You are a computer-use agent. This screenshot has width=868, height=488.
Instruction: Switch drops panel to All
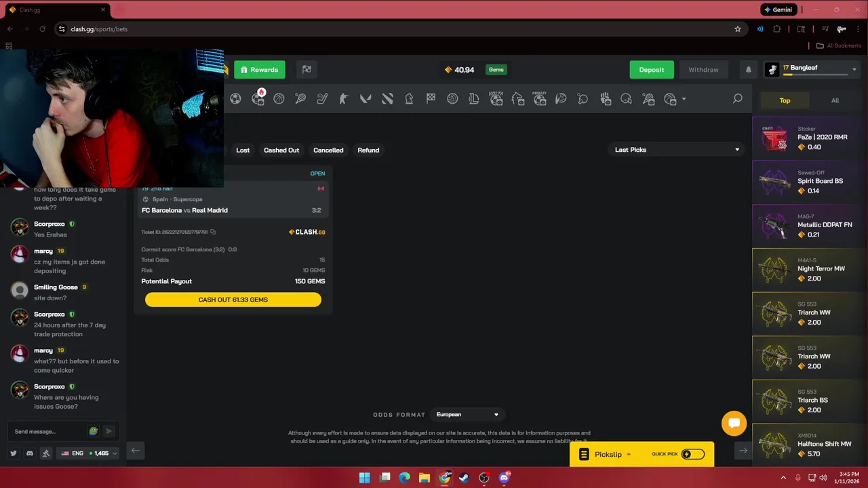click(835, 100)
